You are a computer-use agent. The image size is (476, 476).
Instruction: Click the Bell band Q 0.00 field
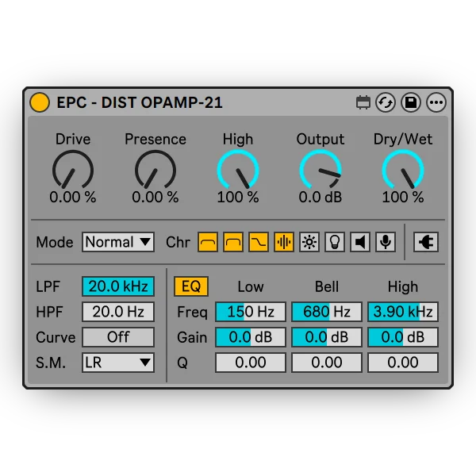point(327,363)
